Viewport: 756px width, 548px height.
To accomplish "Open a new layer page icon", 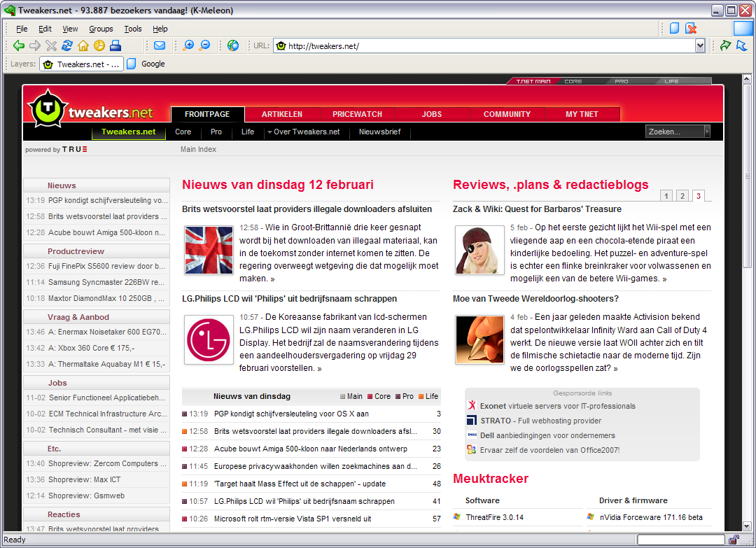I will 675,29.
